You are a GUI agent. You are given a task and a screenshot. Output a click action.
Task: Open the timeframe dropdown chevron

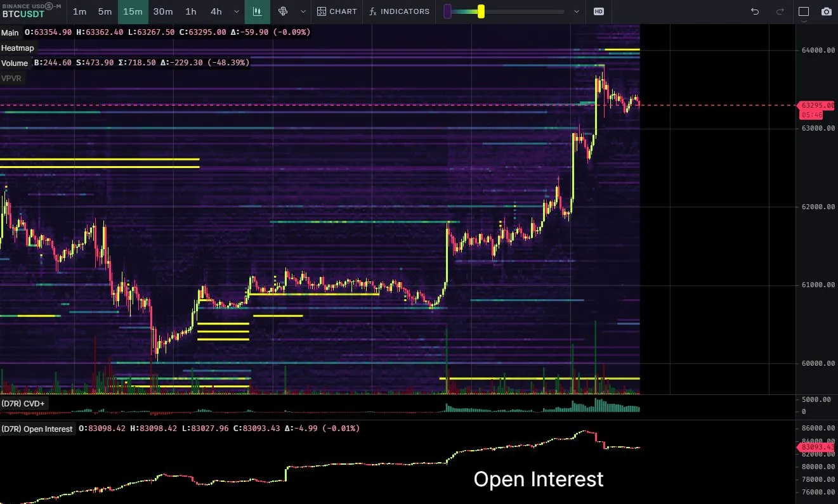pyautogui.click(x=236, y=11)
